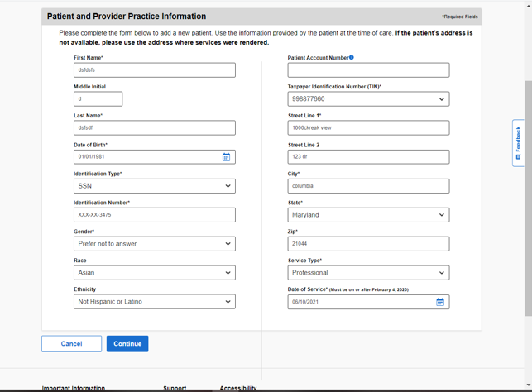Click the Patient Account Number info icon
532x392 pixels.
click(352, 58)
